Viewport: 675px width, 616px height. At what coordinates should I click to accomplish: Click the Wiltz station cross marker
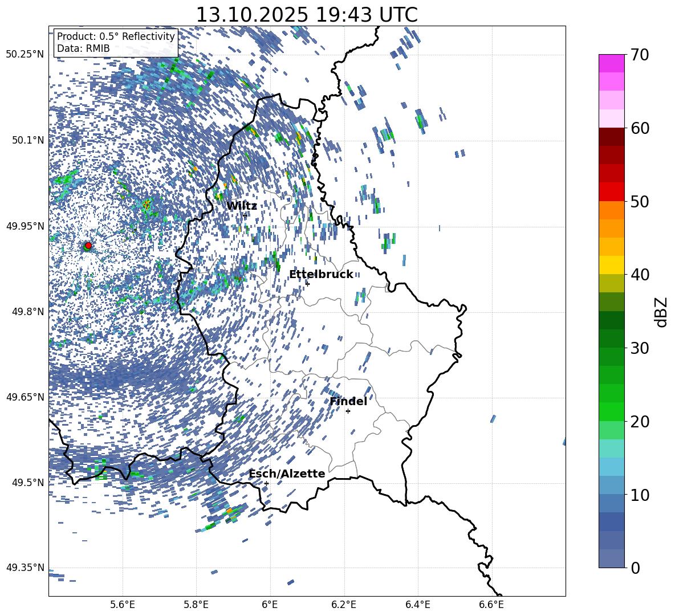(x=245, y=215)
